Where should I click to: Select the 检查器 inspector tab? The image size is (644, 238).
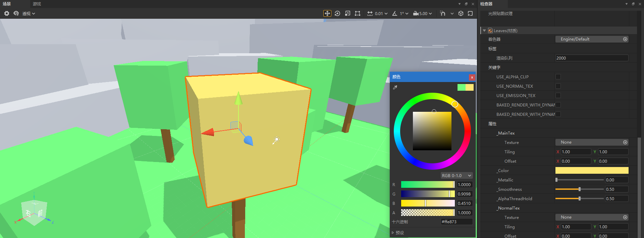tap(486, 4)
